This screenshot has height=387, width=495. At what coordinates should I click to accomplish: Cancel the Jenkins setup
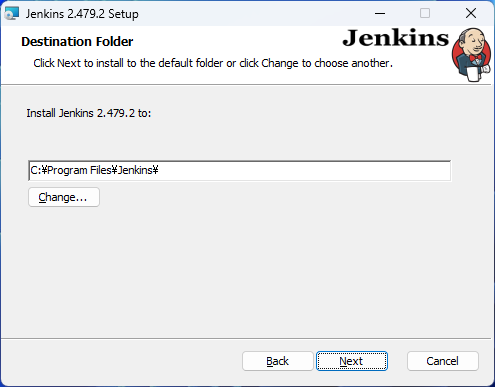click(x=443, y=361)
